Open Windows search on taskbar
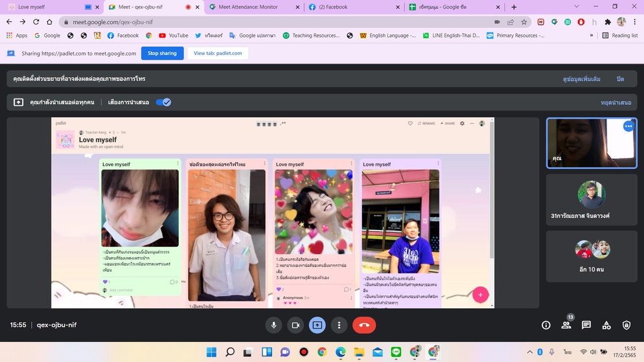Image resolution: width=644 pixels, height=362 pixels. 230,352
